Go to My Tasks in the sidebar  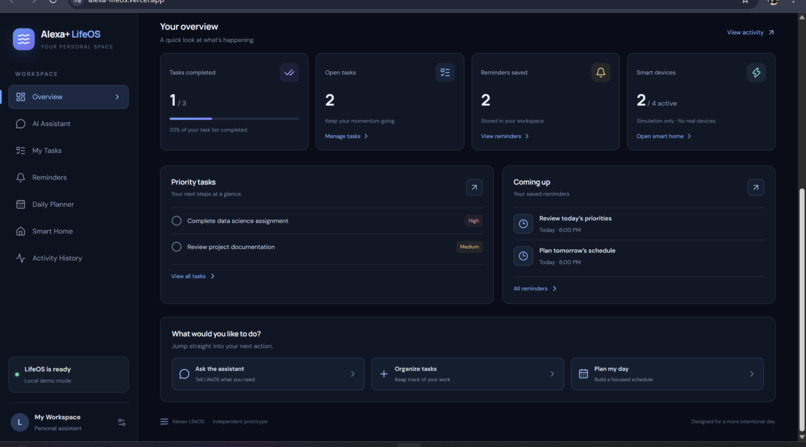point(68,151)
